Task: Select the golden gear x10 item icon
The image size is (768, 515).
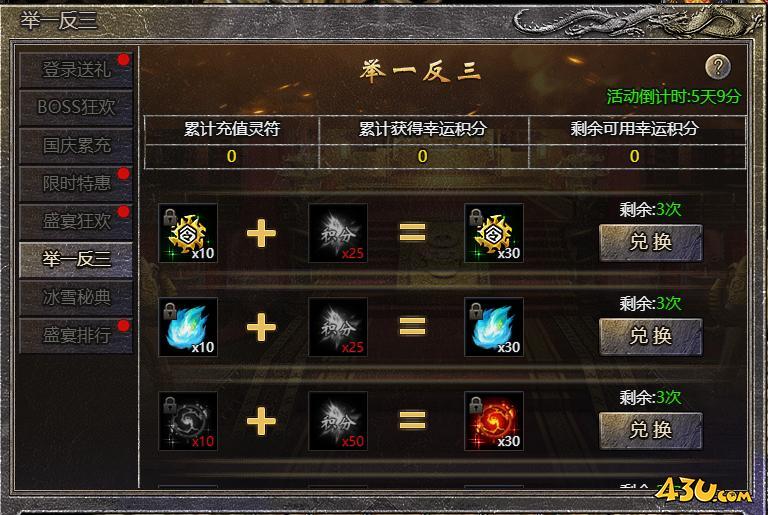Action: (188, 233)
